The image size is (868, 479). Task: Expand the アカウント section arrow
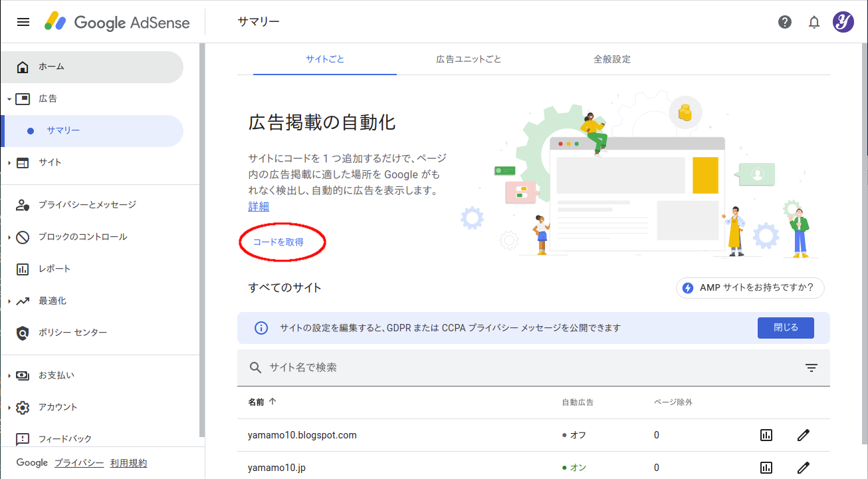tap(9, 408)
